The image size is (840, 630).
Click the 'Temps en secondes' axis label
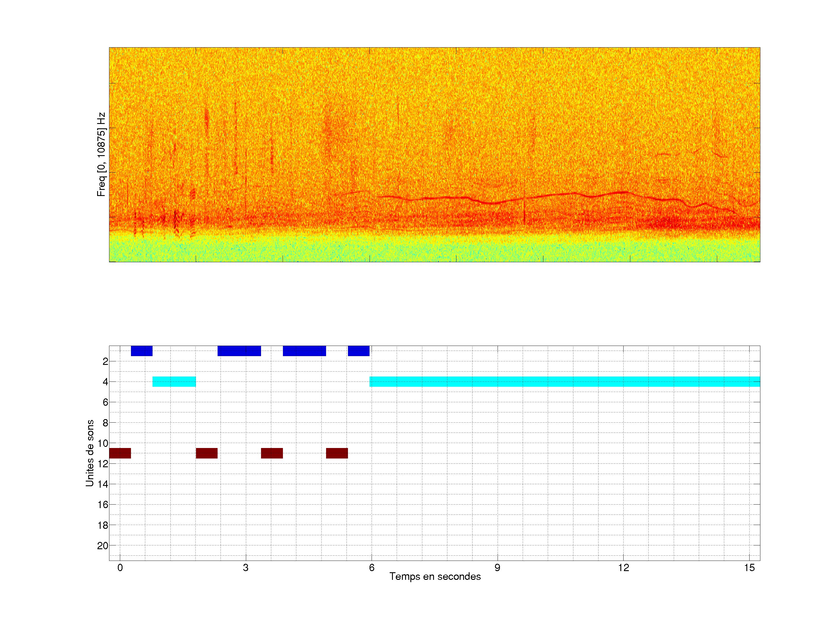point(435,576)
